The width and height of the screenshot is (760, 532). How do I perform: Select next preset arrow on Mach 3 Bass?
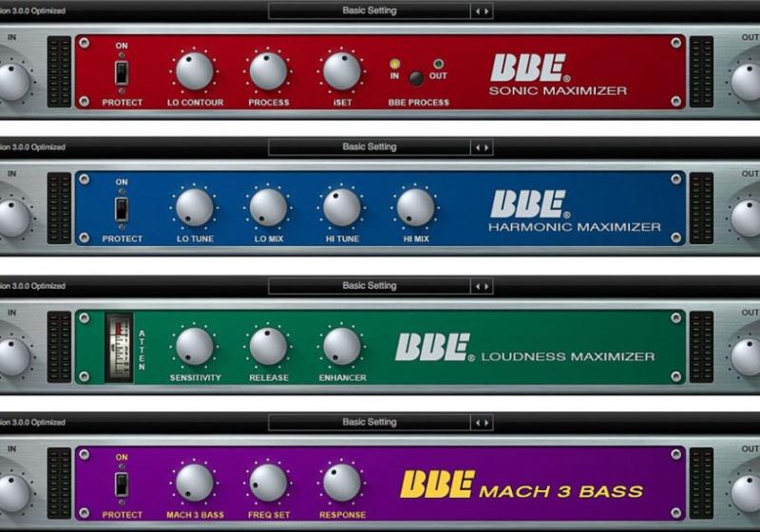click(x=486, y=423)
